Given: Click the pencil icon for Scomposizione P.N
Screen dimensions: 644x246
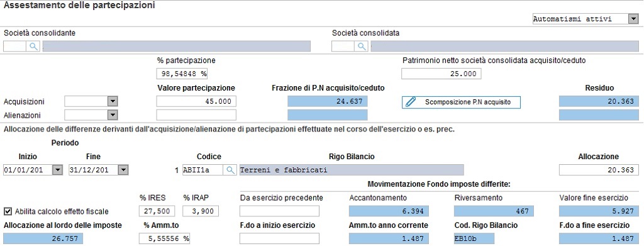Looking at the screenshot, I should (x=410, y=103).
